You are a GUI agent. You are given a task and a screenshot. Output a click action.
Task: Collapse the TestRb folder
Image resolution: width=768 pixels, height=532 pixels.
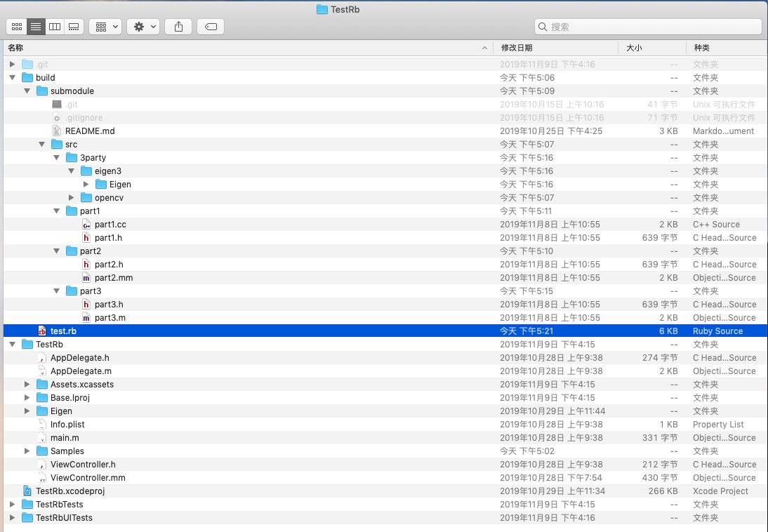tap(12, 345)
